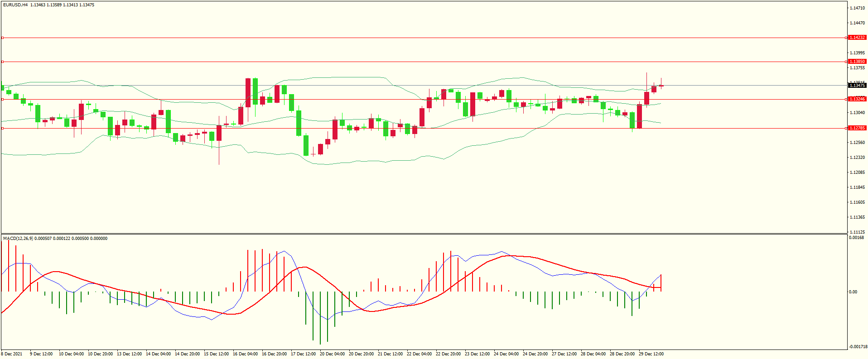Click the 20 Dec 04:00 time label
Viewport: 868px width, 359px height.
point(332,354)
